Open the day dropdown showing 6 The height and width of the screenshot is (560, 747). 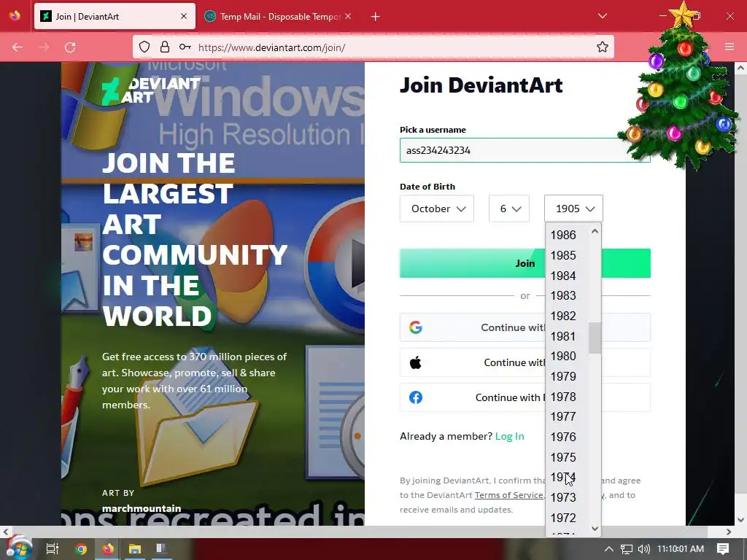click(508, 209)
